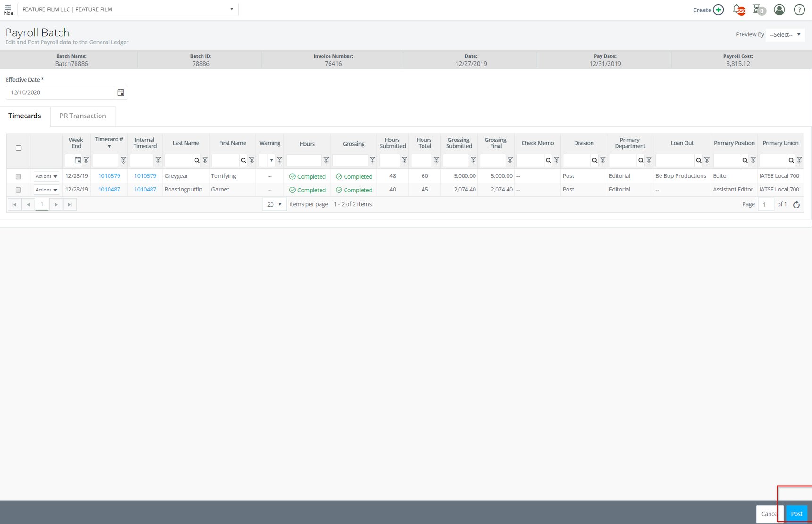Open the filter icon on Timecard # column
This screenshot has height=524, width=812.
point(124,160)
